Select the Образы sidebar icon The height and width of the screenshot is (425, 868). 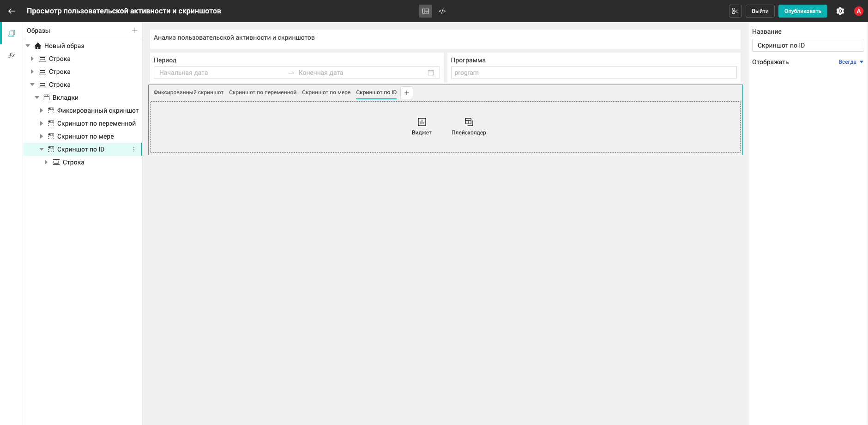coord(12,33)
